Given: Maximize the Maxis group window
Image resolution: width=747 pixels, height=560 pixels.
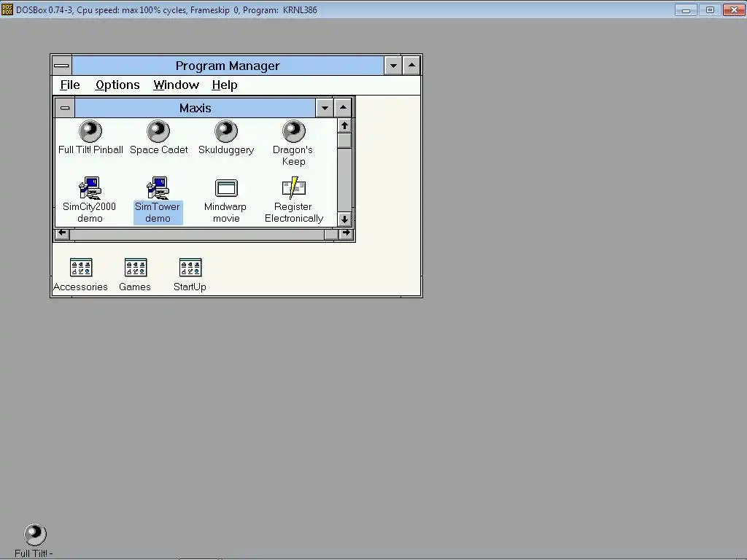Looking at the screenshot, I should pyautogui.click(x=343, y=108).
